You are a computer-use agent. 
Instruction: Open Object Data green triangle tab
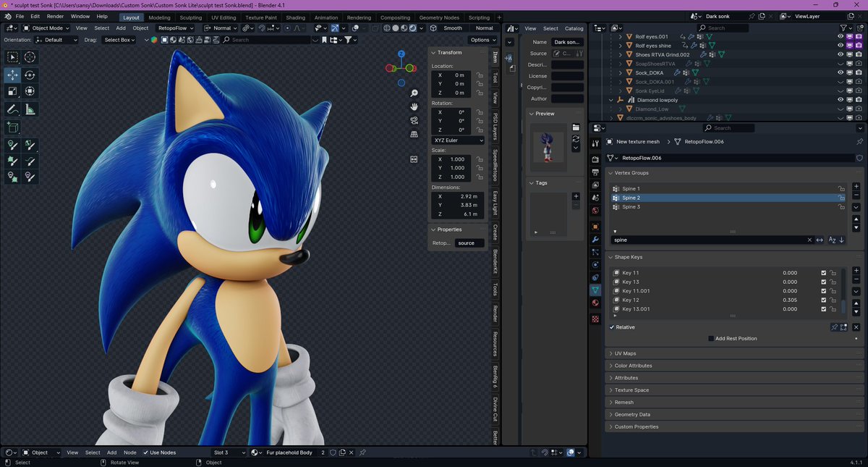[x=595, y=290]
